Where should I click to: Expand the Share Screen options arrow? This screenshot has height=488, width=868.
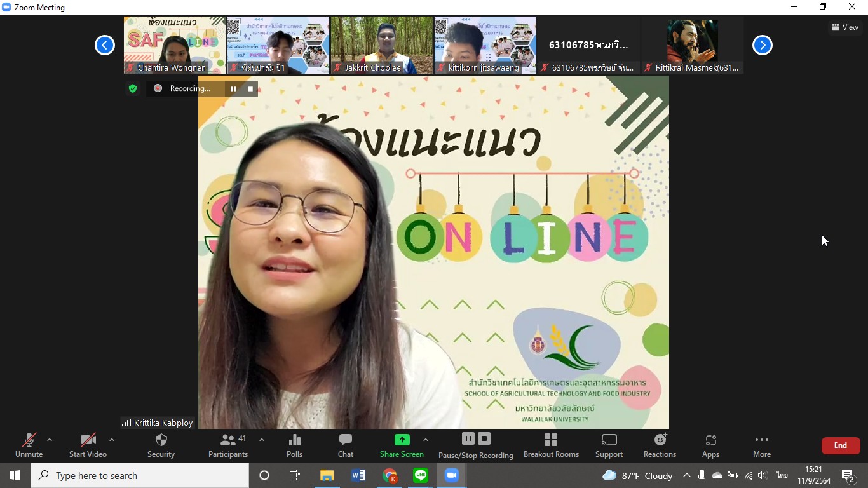click(426, 440)
